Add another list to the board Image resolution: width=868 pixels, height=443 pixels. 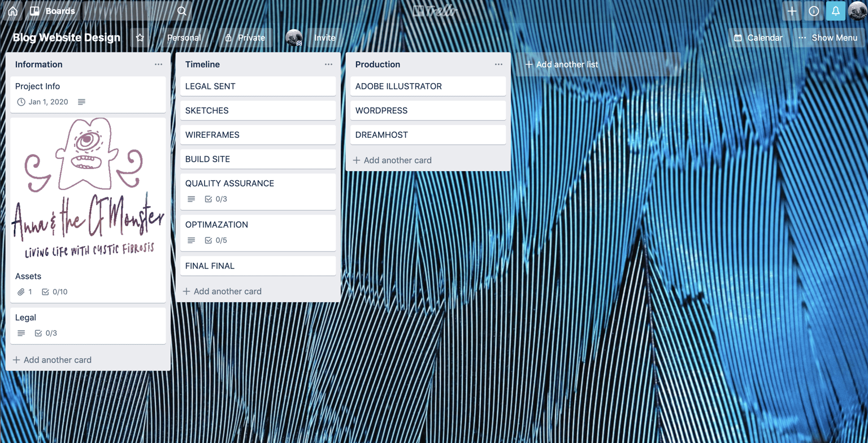tap(598, 64)
